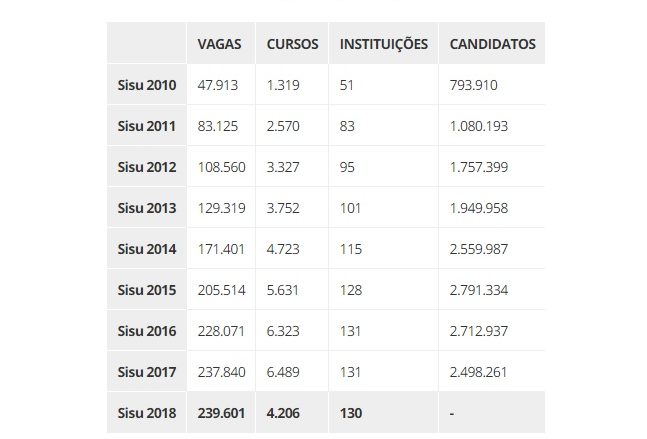Click the Sisu 2015 row label
This screenshot has height=439, width=647.
147,290
